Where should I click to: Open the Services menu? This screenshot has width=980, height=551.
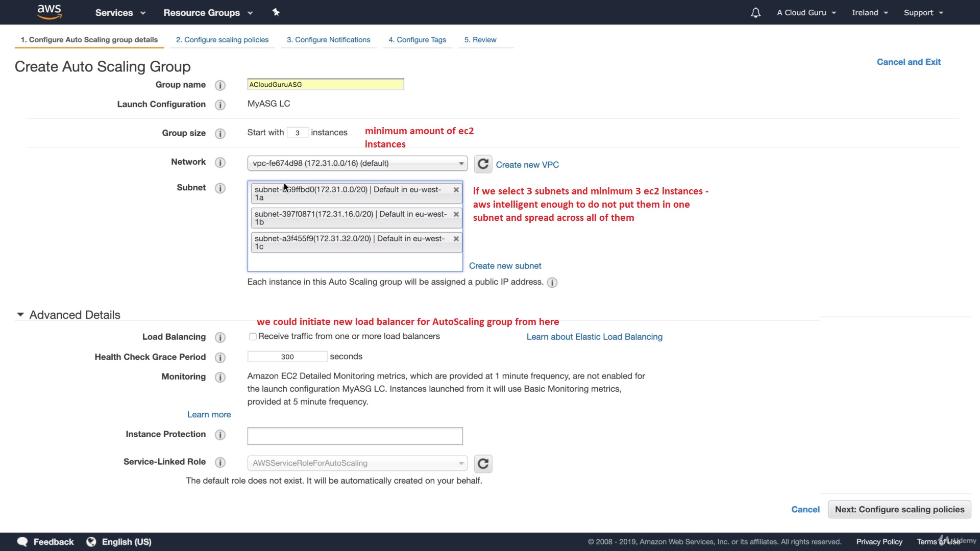(x=120, y=13)
